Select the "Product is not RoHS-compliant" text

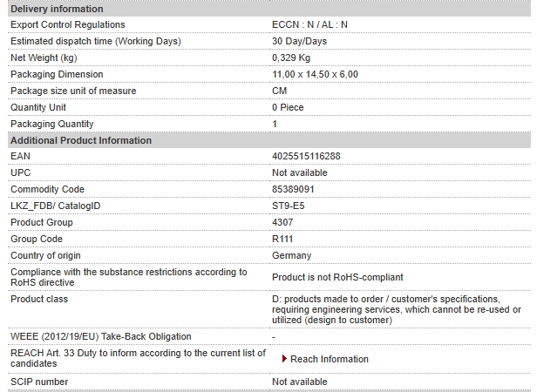(x=337, y=277)
